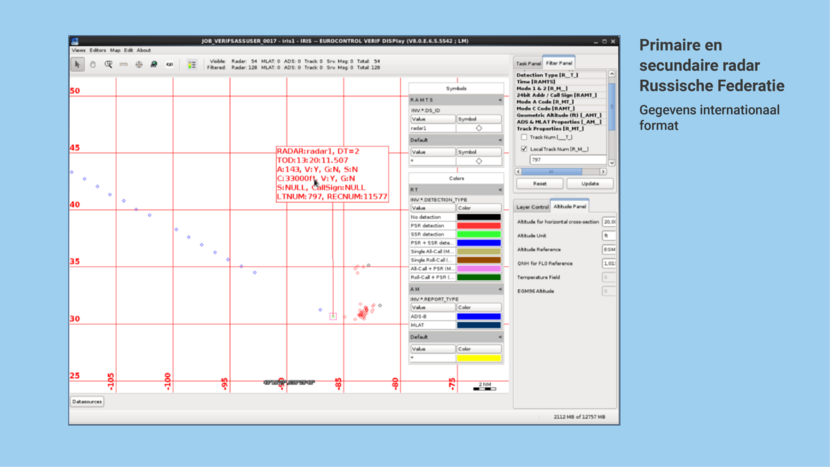
Task: Activate the hand pan tool
Action: click(x=93, y=64)
